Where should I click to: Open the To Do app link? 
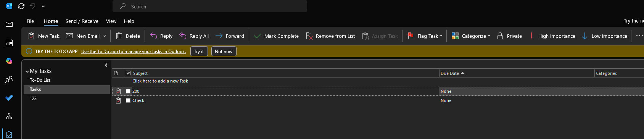point(134,52)
